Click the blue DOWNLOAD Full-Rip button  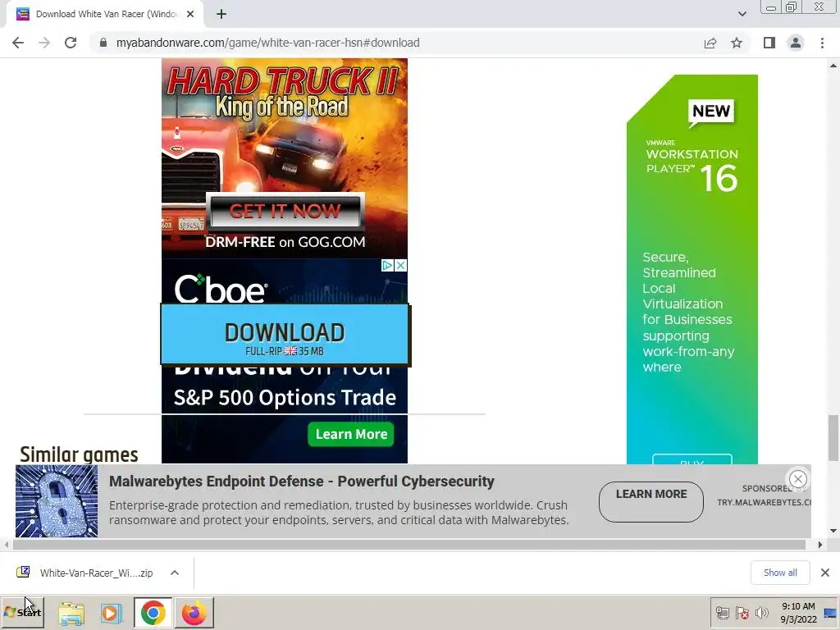285,335
